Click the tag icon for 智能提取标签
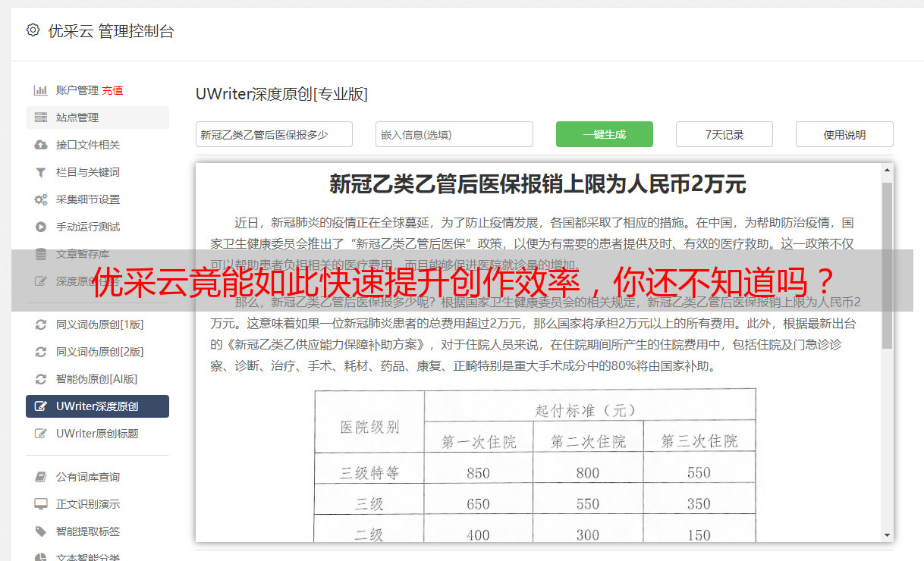 [41, 531]
